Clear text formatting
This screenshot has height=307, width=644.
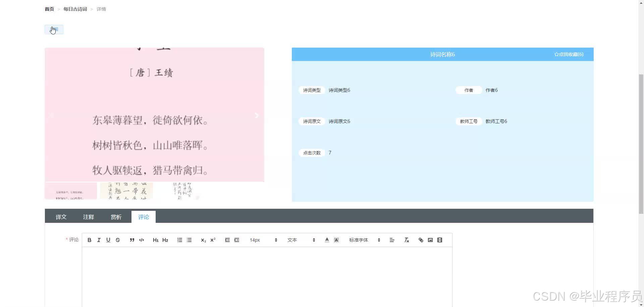pos(407,240)
